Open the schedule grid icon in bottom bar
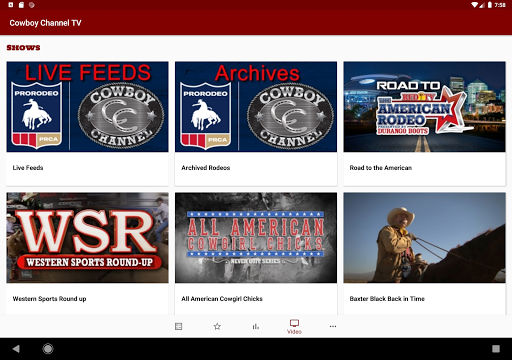The image size is (512, 360). [179, 326]
